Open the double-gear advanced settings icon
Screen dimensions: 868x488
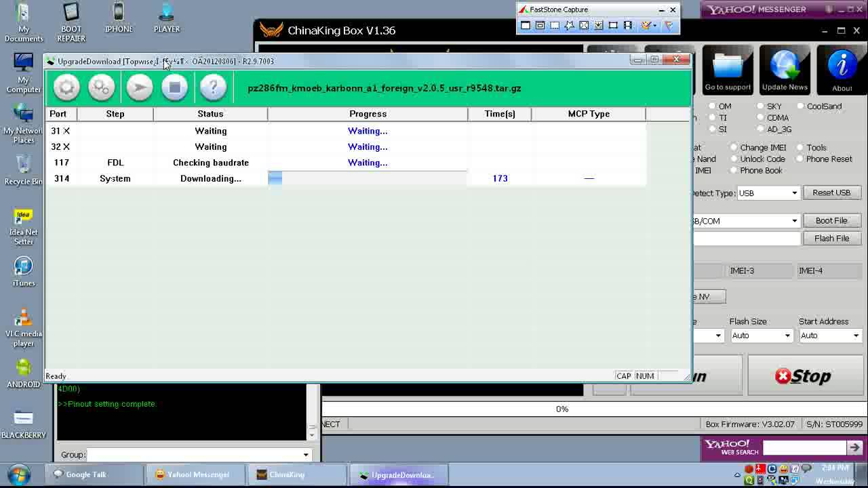101,87
